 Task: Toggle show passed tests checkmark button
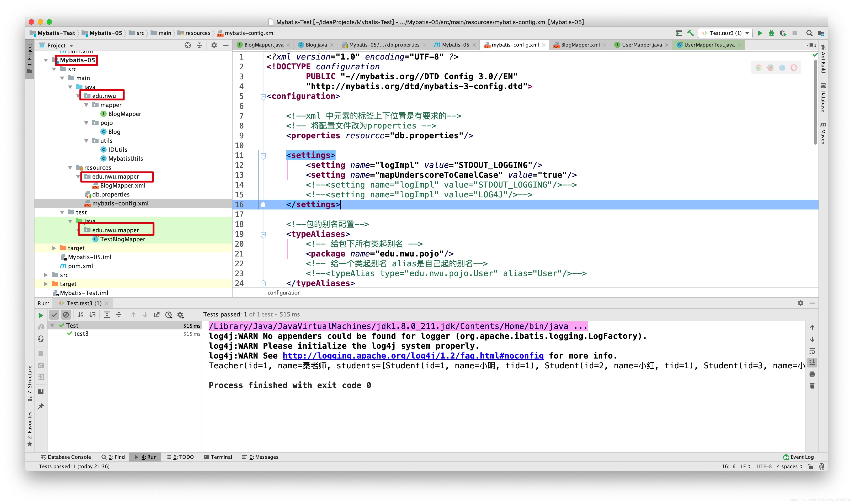54,314
